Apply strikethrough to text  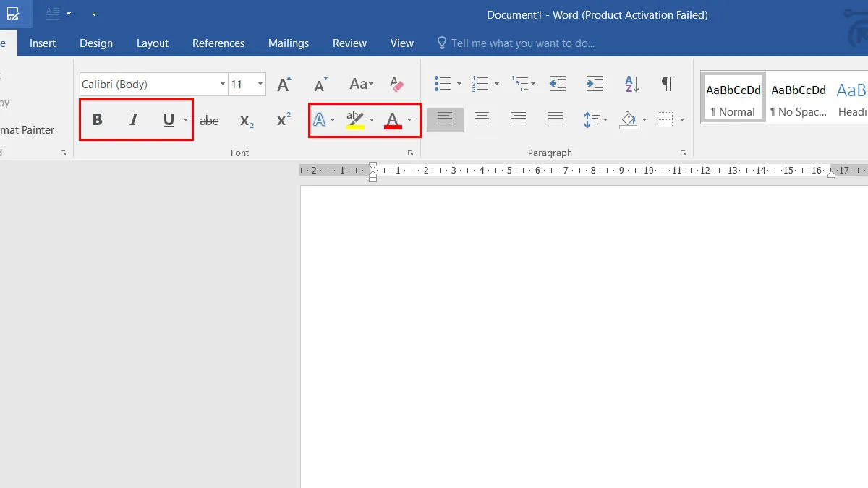coord(209,121)
